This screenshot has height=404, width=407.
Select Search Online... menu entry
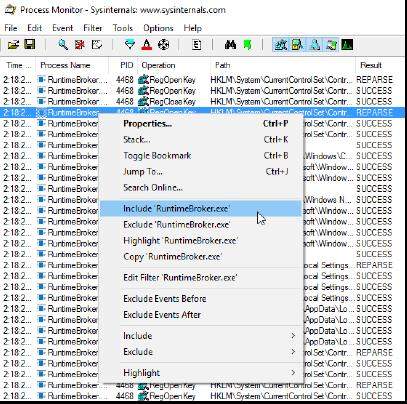pyautogui.click(x=201, y=188)
